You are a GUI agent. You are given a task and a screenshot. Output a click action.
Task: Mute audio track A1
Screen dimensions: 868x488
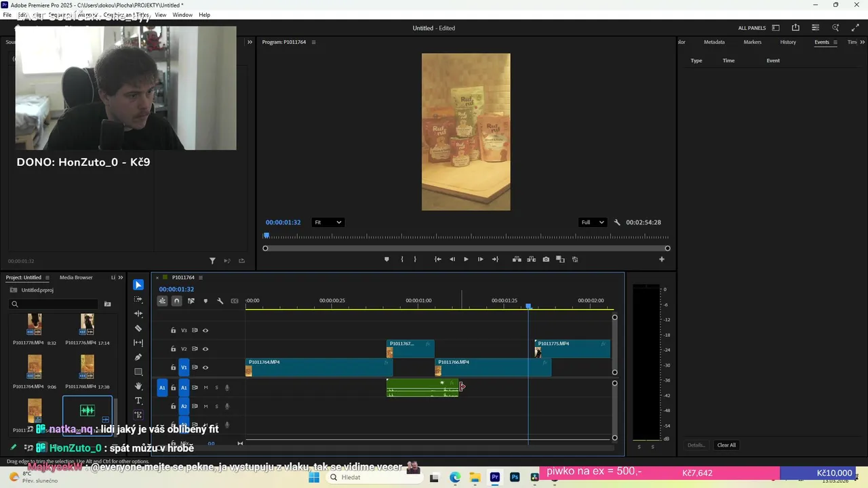pyautogui.click(x=205, y=388)
